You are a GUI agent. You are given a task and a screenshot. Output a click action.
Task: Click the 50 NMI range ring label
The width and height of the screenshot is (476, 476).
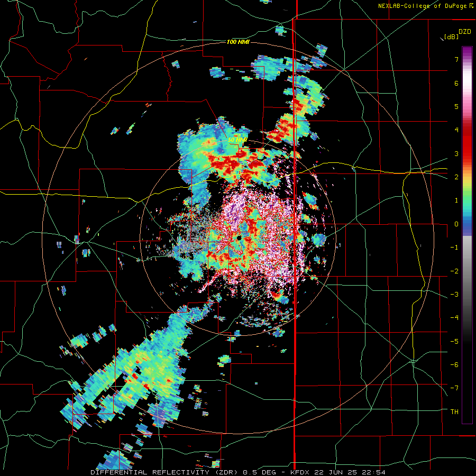point(237,140)
